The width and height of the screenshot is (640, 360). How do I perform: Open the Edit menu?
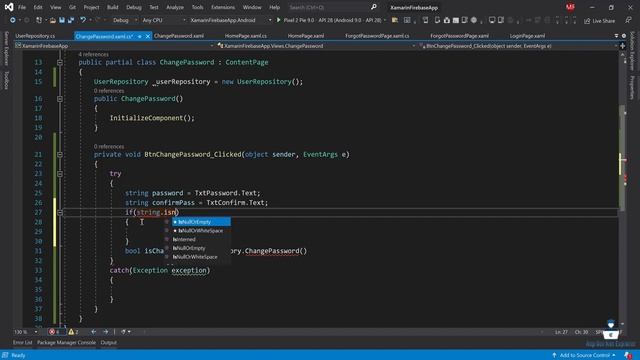pyautogui.click(x=38, y=7)
